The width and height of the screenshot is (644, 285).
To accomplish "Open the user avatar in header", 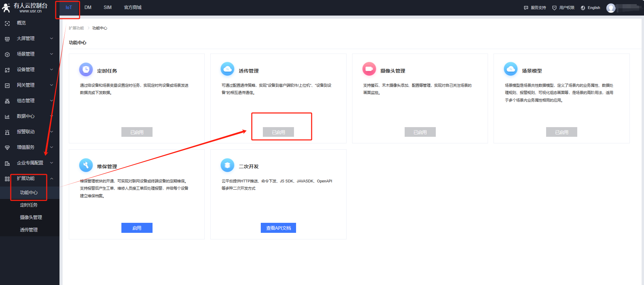I will 611,8.
